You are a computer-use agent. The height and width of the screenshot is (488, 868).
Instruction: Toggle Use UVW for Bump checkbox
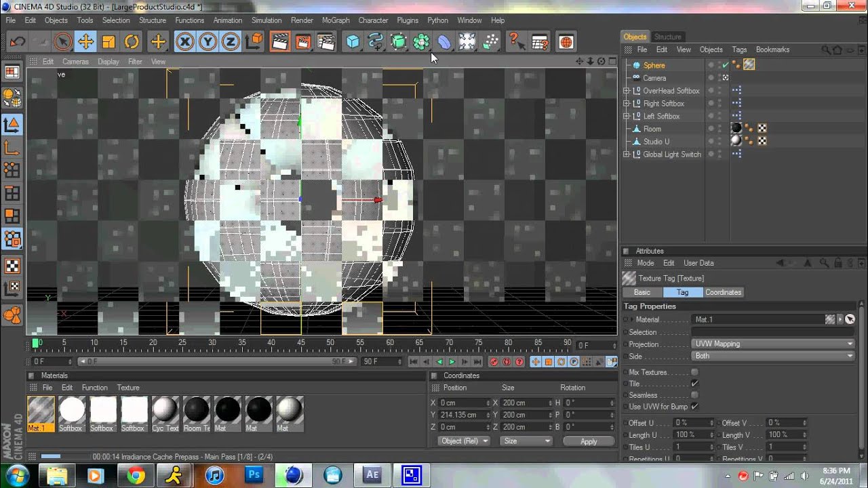[694, 407]
